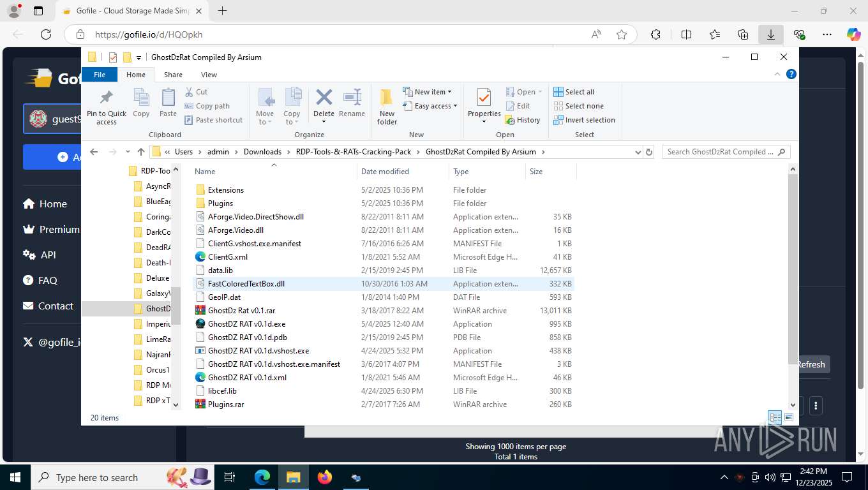
Task: Open Gofile API sidebar link
Action: (40, 255)
